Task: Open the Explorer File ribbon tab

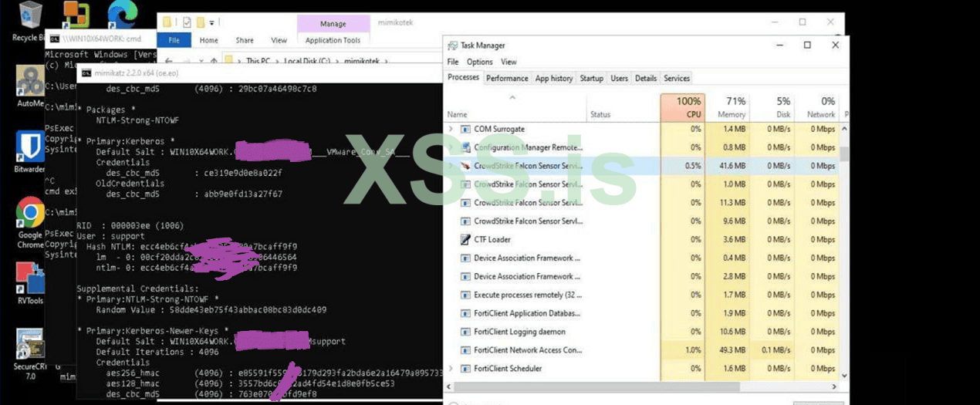Action: pos(174,40)
